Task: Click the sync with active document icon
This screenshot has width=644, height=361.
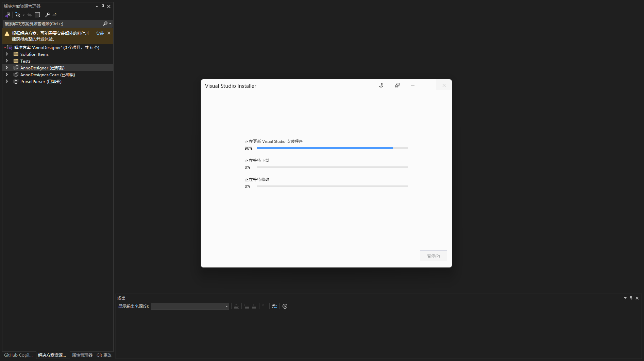Action: point(30,15)
